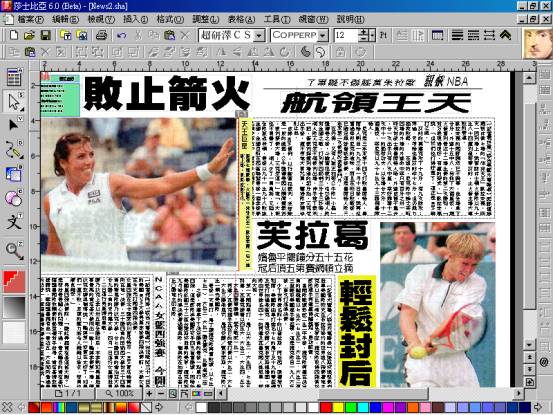Toggle the Pt units button beside font size
The width and height of the screenshot is (553, 415).
383,35
